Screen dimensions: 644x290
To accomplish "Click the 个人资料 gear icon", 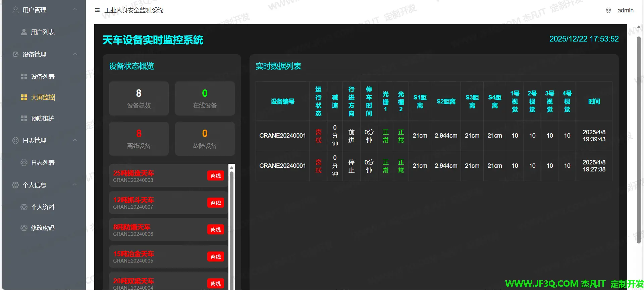I will (x=24, y=207).
